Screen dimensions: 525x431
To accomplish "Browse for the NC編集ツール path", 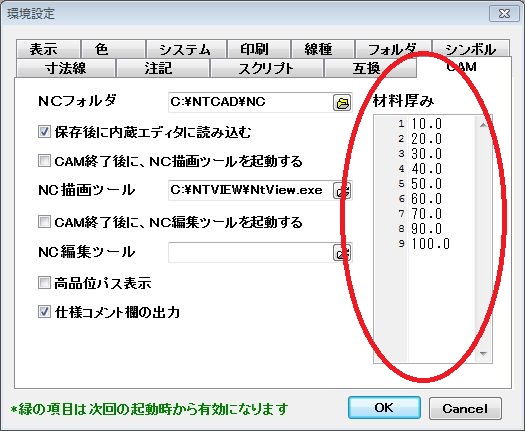I will [x=342, y=253].
